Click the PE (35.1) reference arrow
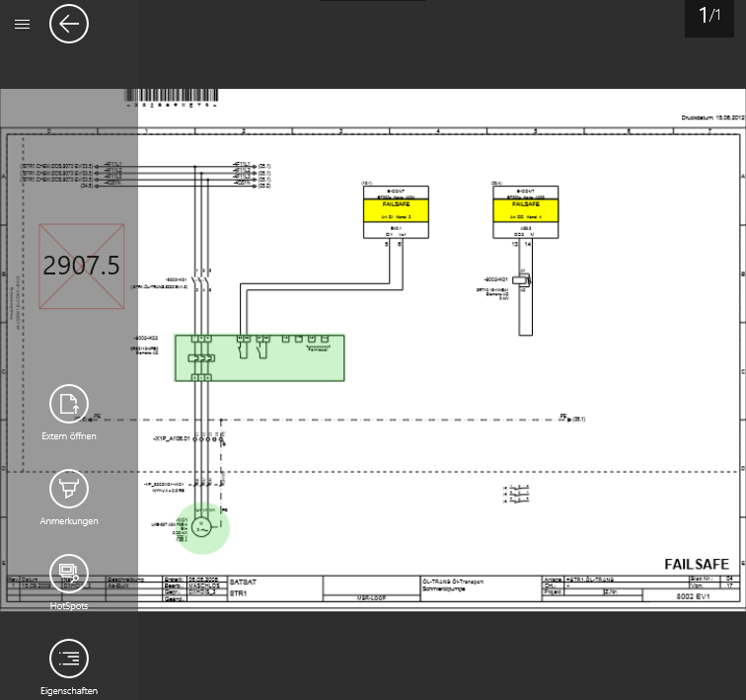The width and height of the screenshot is (746, 700). pos(571,419)
